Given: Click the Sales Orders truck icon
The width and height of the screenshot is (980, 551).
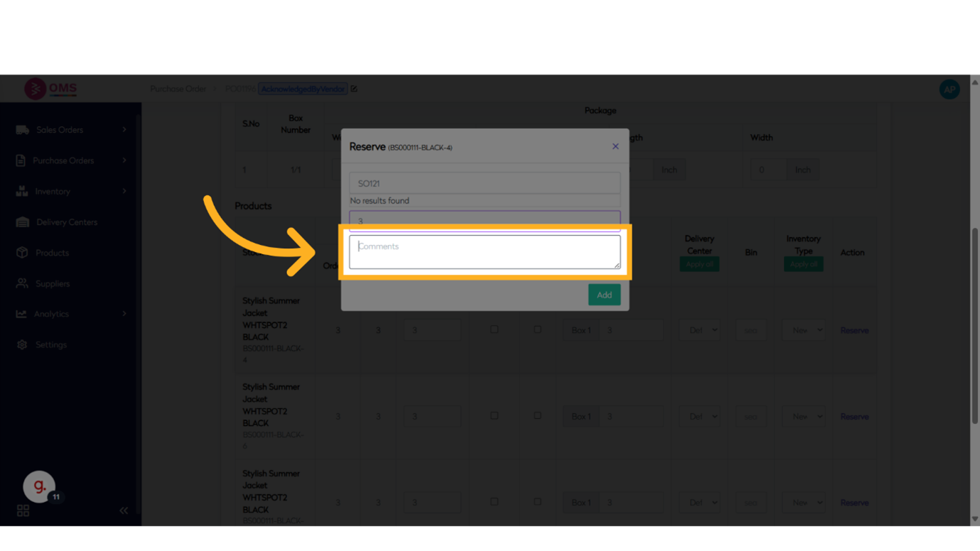Looking at the screenshot, I should (x=22, y=130).
